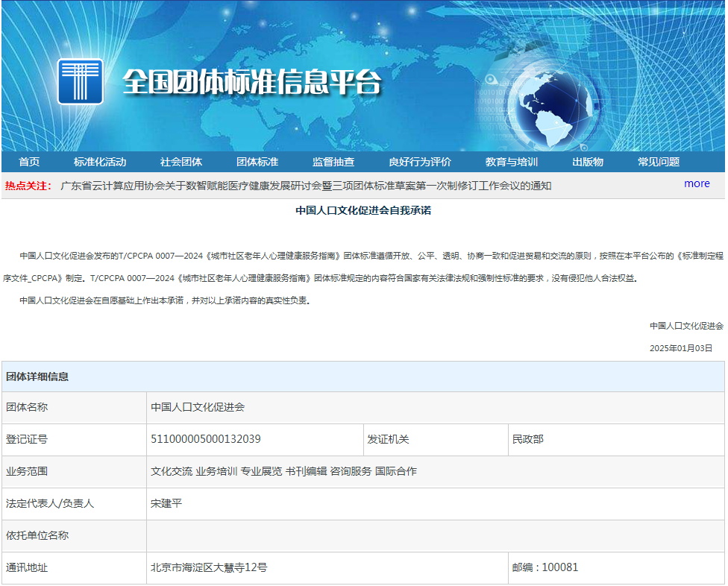The image size is (728, 586).
Task: Click the 热点关注 label
Action: click(x=28, y=186)
